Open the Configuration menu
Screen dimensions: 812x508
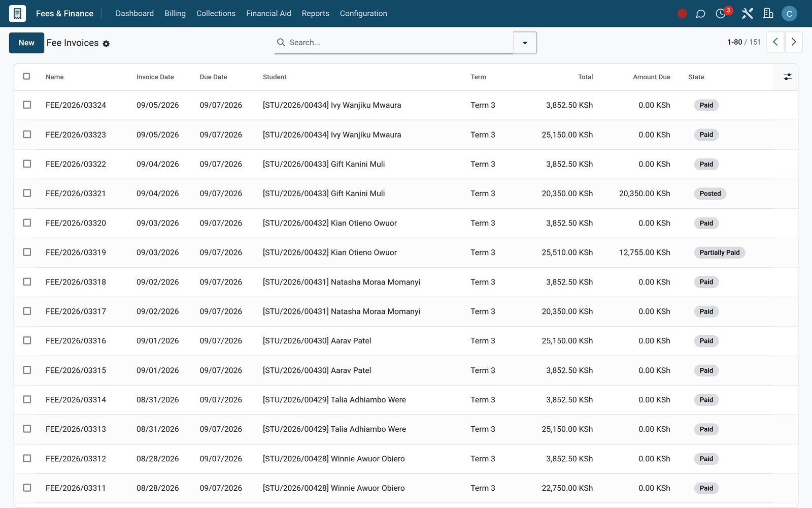[363, 14]
